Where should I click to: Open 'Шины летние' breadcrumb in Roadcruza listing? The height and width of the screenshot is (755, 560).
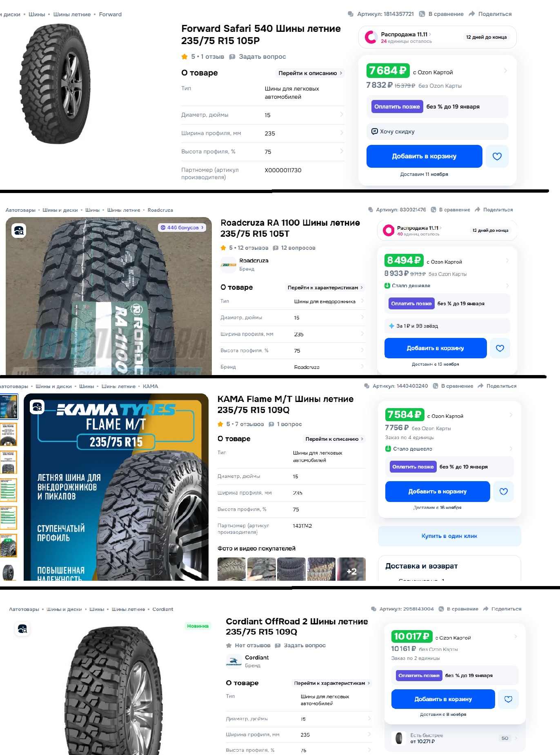tap(124, 210)
